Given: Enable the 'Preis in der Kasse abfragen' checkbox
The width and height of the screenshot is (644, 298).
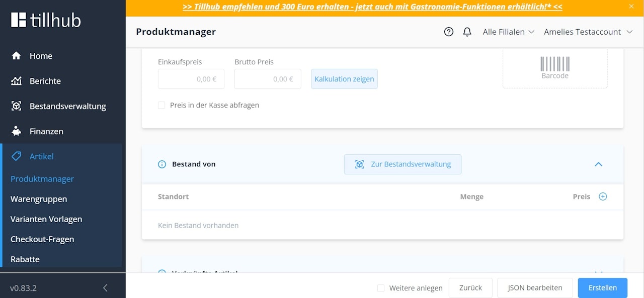Looking at the screenshot, I should tap(162, 105).
